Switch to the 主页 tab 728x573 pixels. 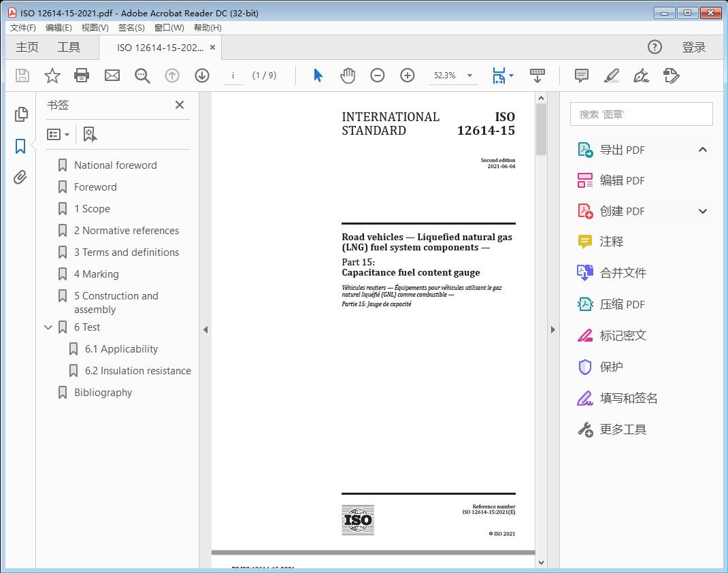tap(27, 47)
